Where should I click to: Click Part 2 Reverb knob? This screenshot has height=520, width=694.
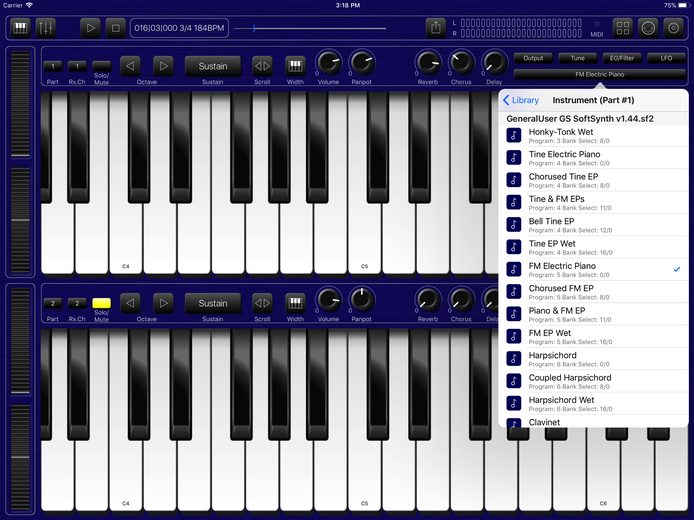(428, 300)
